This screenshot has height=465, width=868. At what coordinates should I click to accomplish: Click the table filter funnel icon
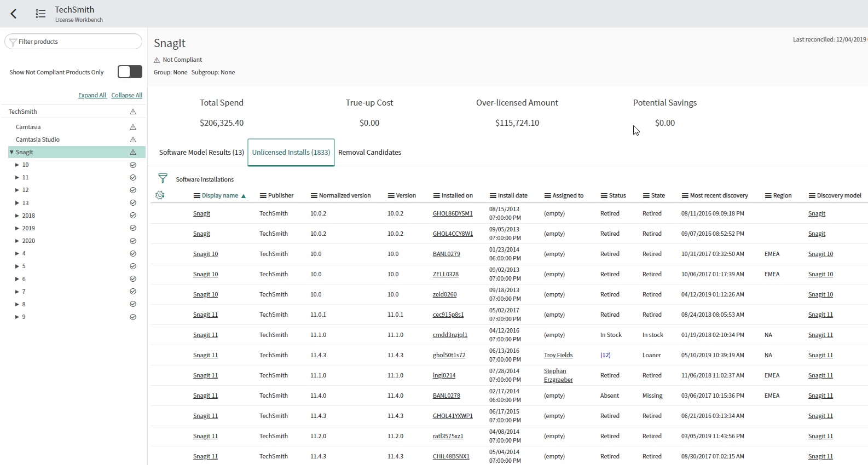[163, 178]
